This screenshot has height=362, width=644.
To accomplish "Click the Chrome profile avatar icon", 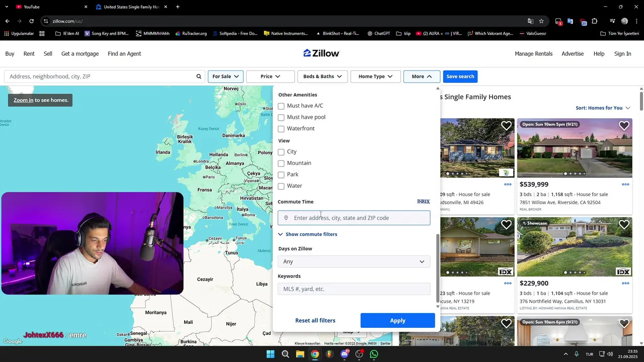I will [624, 21].
